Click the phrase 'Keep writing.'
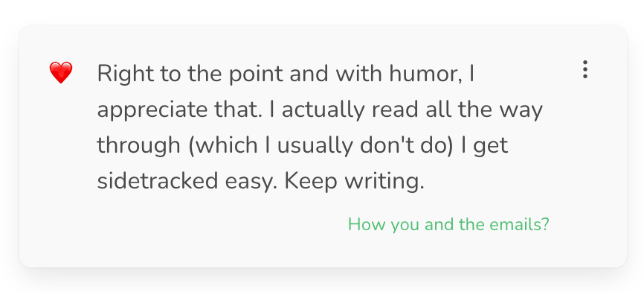The width and height of the screenshot is (644, 292). tap(354, 181)
